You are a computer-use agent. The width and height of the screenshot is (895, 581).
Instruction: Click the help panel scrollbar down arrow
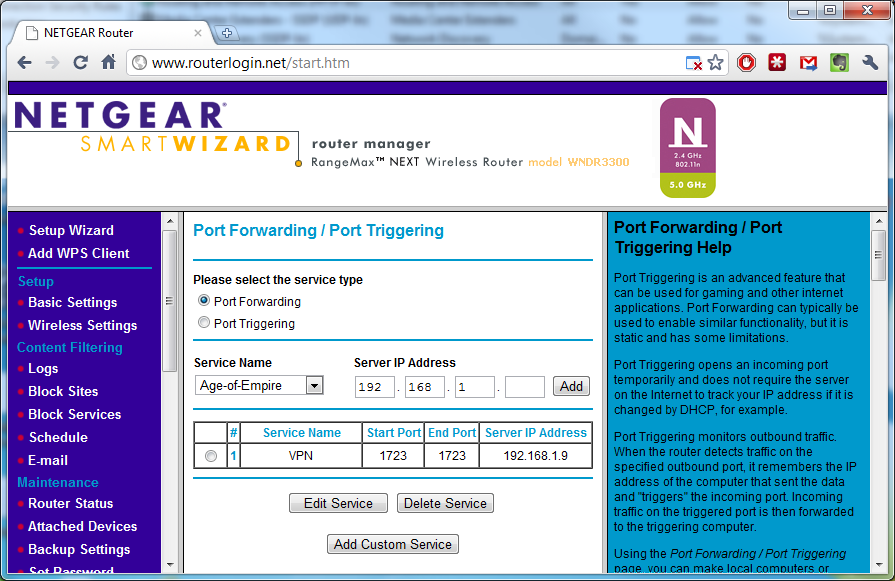click(879, 565)
